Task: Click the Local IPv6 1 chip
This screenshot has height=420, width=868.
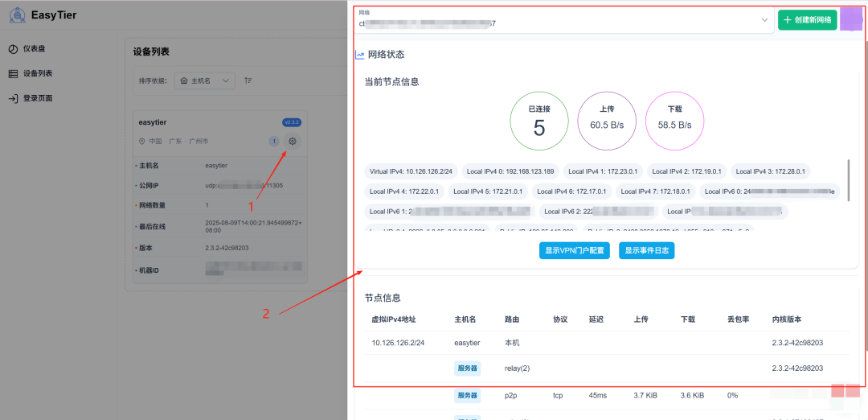Action: click(450, 212)
